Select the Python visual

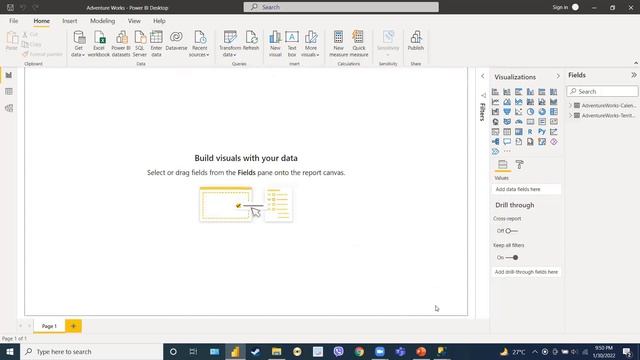coord(542,131)
